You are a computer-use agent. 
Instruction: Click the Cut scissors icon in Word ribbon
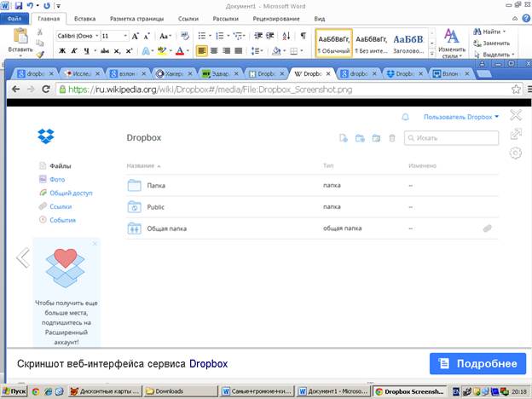(40, 32)
